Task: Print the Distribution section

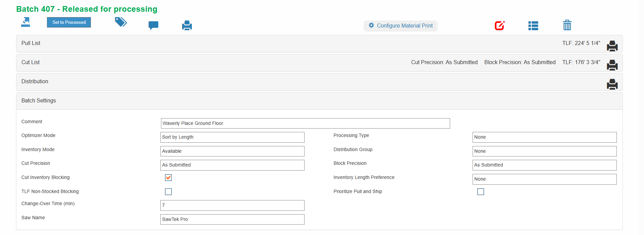Action: coord(612,84)
